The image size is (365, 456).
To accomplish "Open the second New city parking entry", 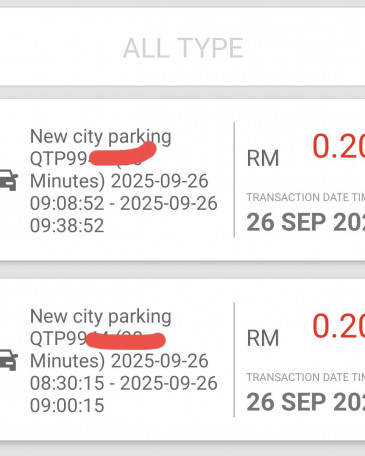I will coord(182,360).
